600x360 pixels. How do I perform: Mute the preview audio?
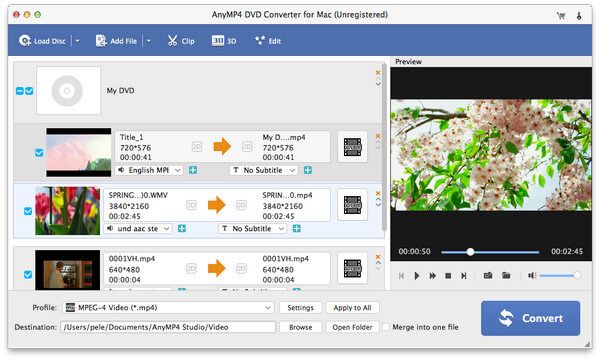point(532,275)
